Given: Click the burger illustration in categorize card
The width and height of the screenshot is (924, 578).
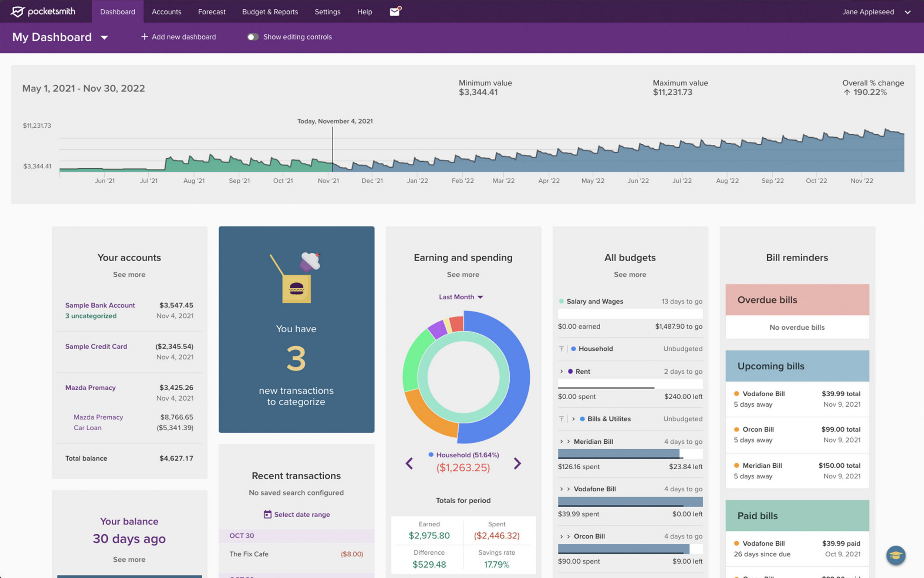Looking at the screenshot, I should pyautogui.click(x=297, y=288).
